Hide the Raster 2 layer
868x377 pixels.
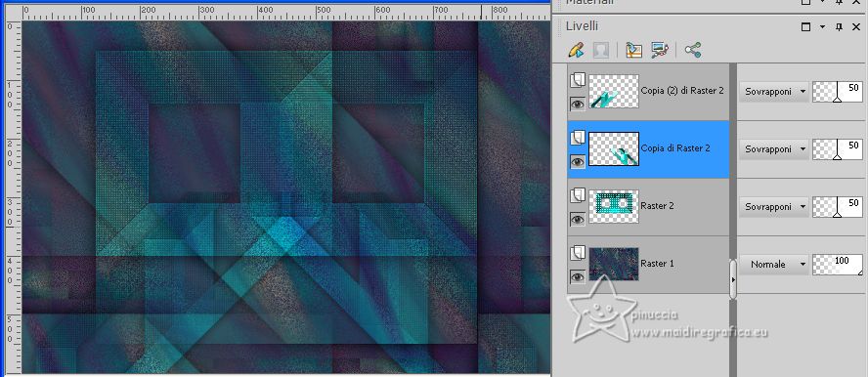[578, 219]
